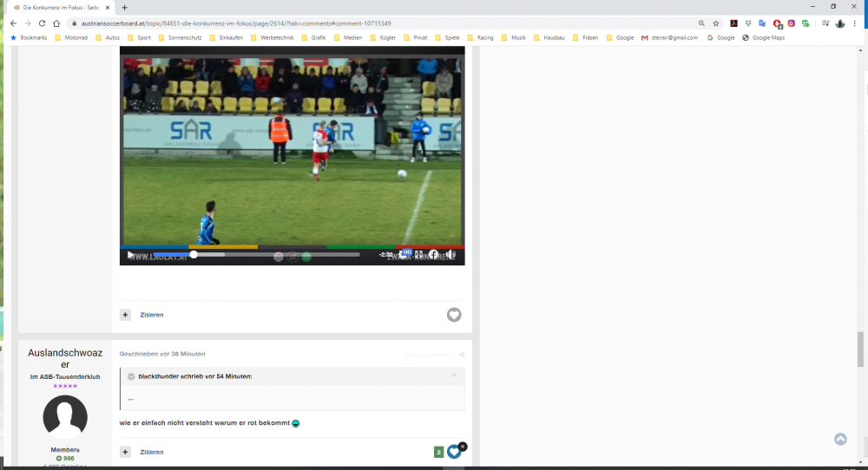Open the Motorrad bookmark folder
The width and height of the screenshot is (868, 470).
pos(71,37)
